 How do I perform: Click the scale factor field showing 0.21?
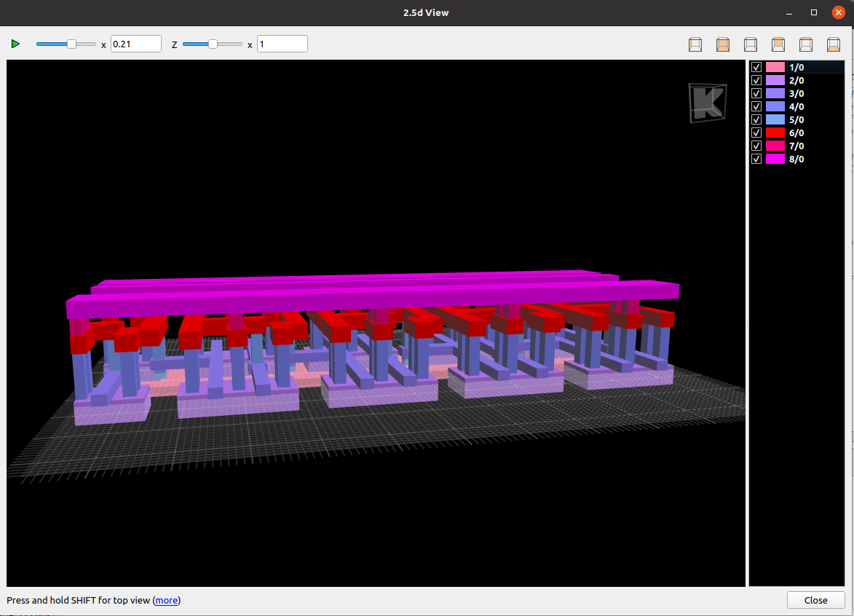coord(135,44)
